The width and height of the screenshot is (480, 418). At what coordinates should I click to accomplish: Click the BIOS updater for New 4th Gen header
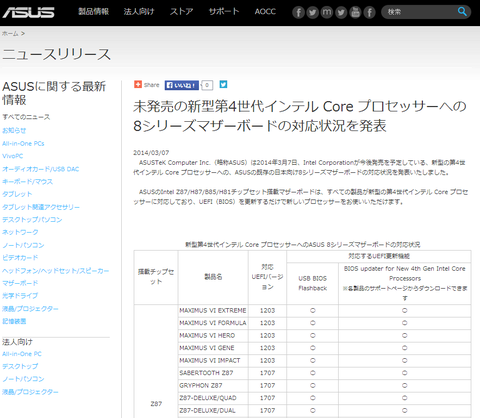coord(405,283)
